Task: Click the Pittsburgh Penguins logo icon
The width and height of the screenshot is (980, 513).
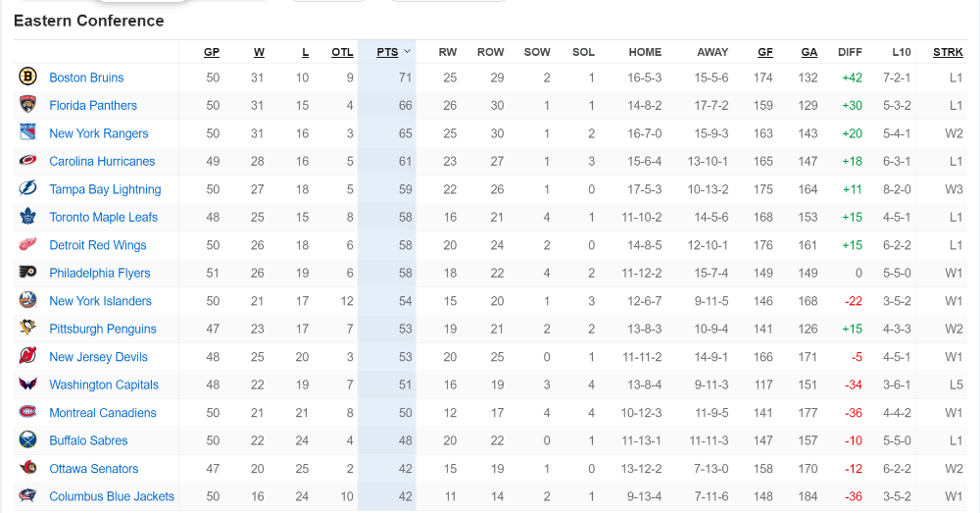Action: coord(27,328)
